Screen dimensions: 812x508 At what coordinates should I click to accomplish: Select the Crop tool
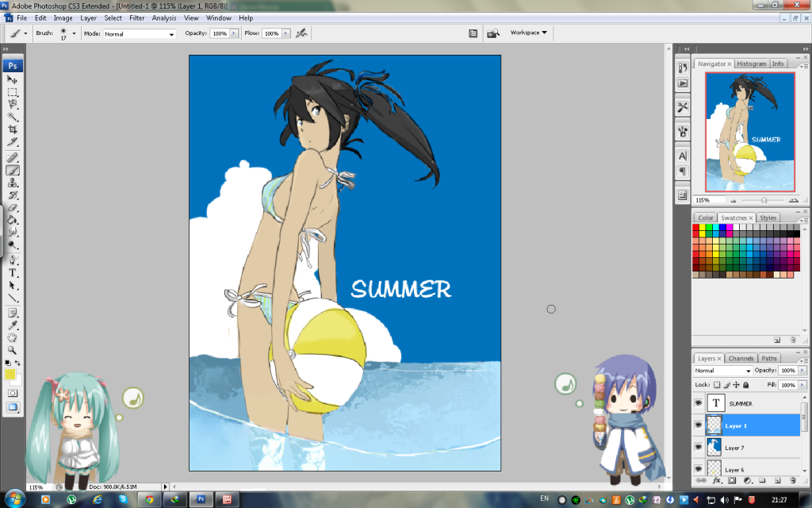click(x=13, y=129)
